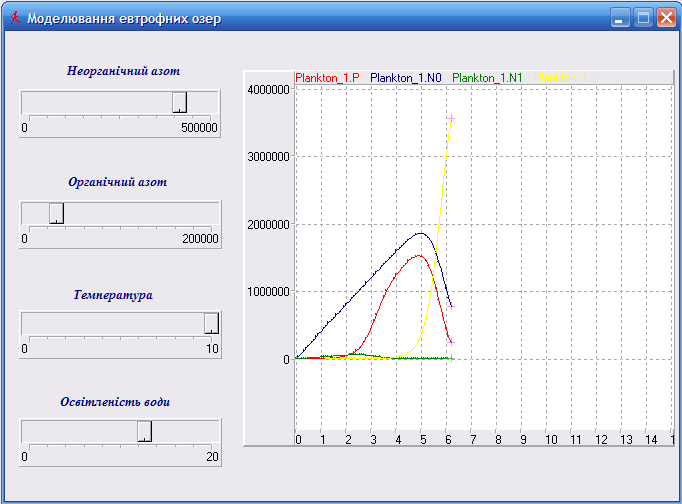682x504 pixels.
Task: Click the Неорганічний азот slider thumb
Action: click(180, 103)
